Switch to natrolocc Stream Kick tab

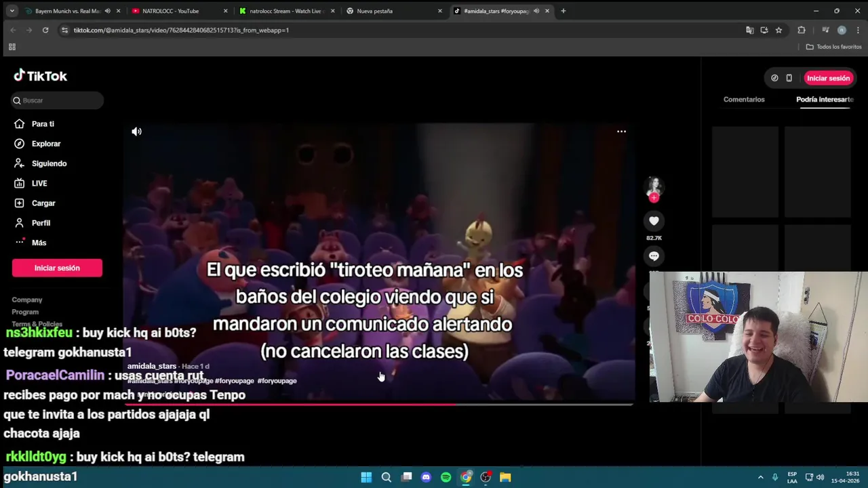287,11
